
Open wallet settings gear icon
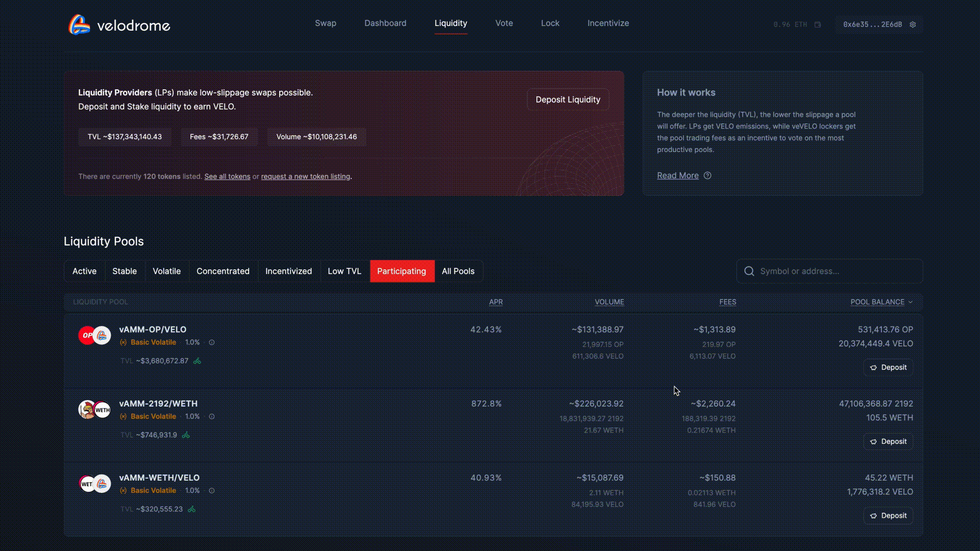point(913,24)
